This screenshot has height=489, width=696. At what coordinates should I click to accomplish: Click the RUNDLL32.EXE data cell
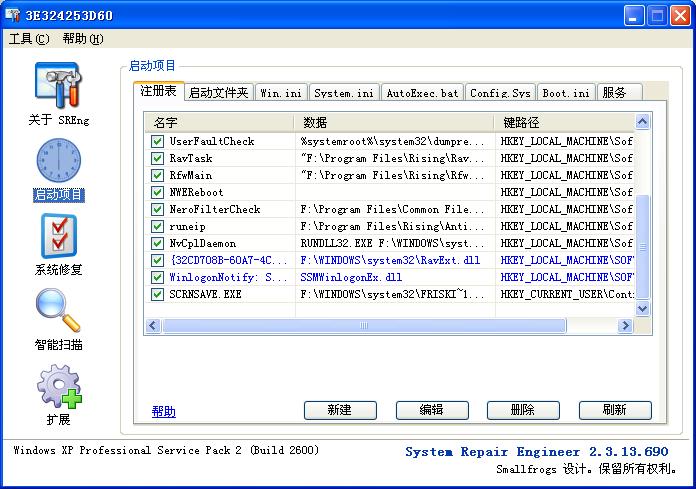point(392,243)
